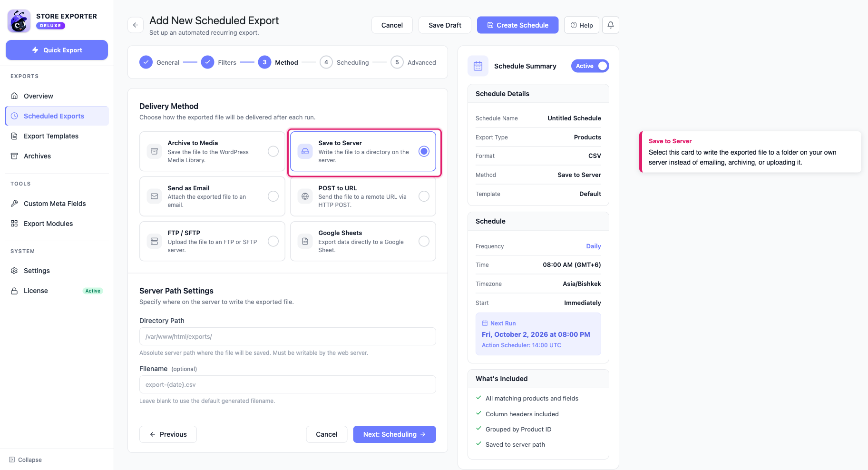
Task: Click the completed Filters step checkmark
Action: coord(207,62)
